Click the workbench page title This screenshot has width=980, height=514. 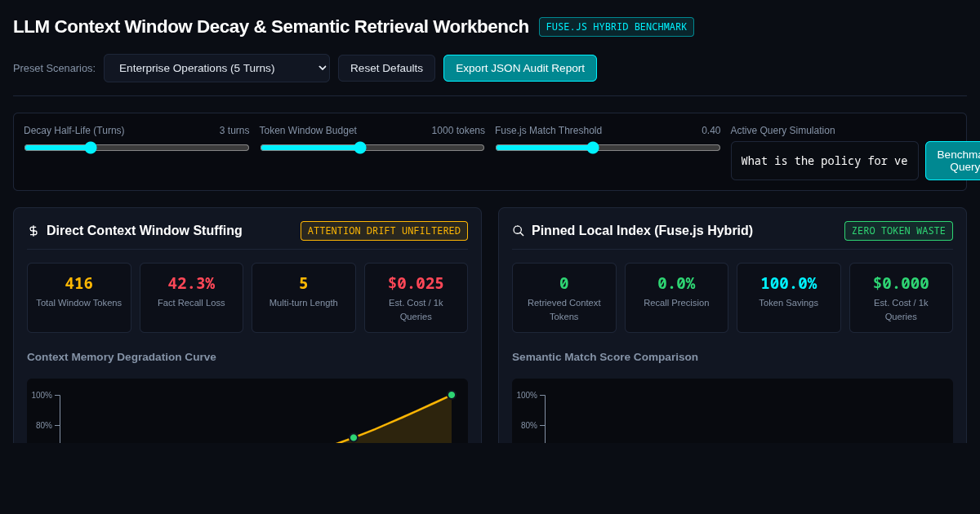[x=271, y=27]
